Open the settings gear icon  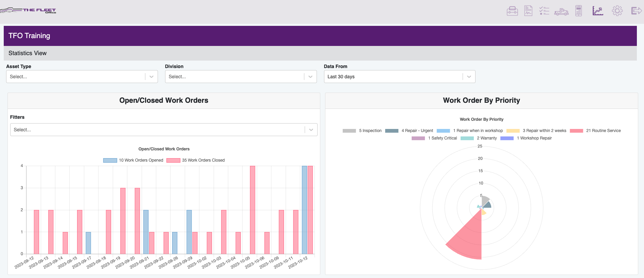(x=617, y=11)
